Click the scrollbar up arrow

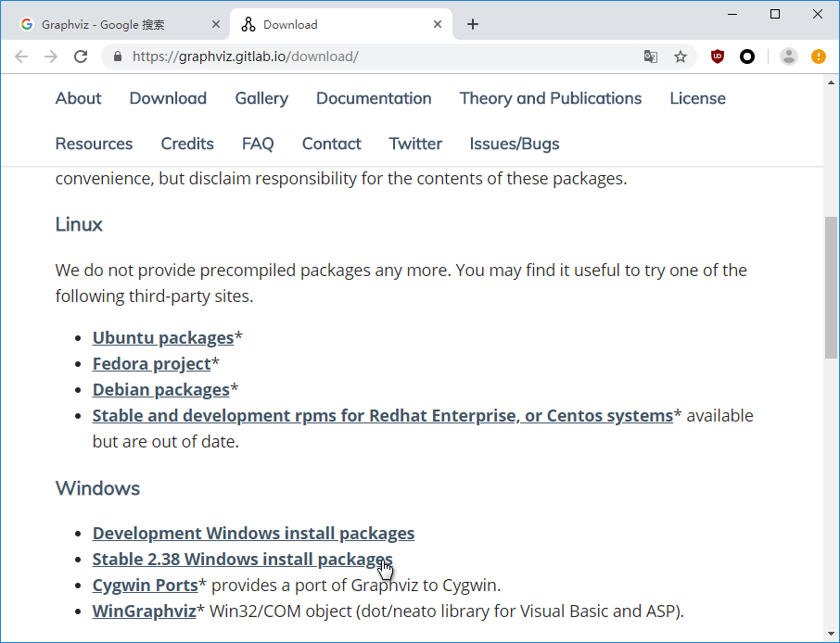[x=831, y=82]
